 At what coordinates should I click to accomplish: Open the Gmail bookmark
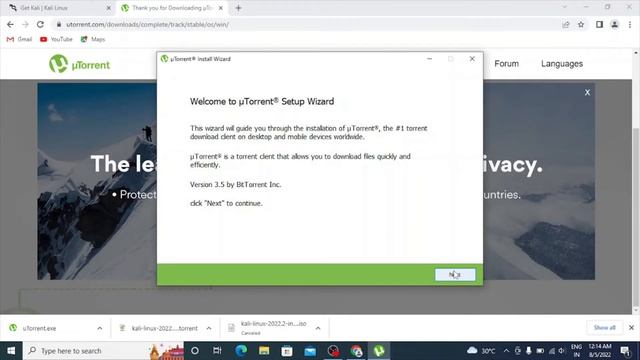(19, 39)
